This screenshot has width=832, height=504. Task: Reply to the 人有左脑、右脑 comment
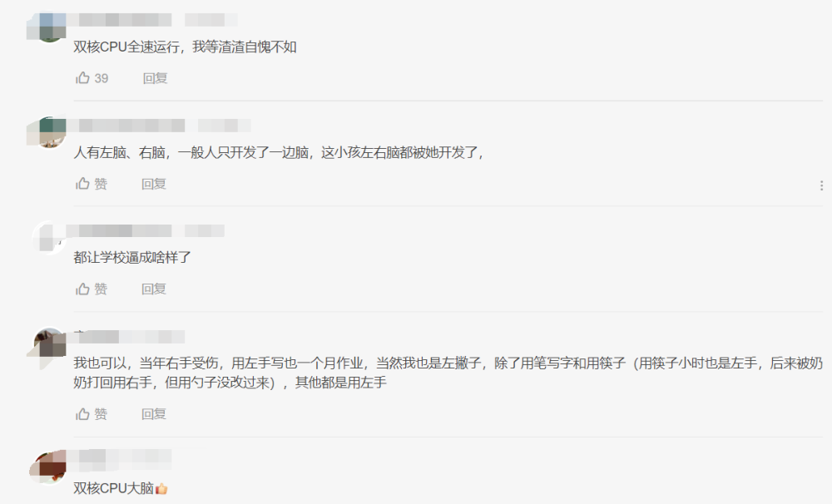154,184
